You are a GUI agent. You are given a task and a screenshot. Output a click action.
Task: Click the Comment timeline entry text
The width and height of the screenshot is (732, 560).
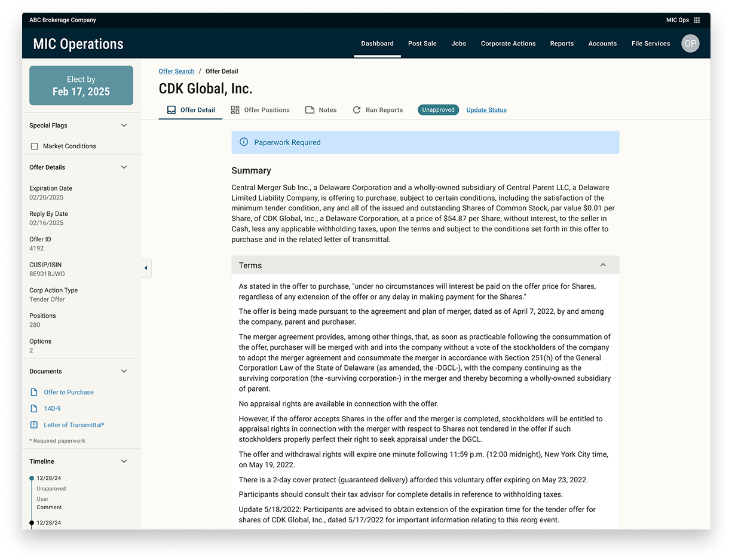click(49, 507)
